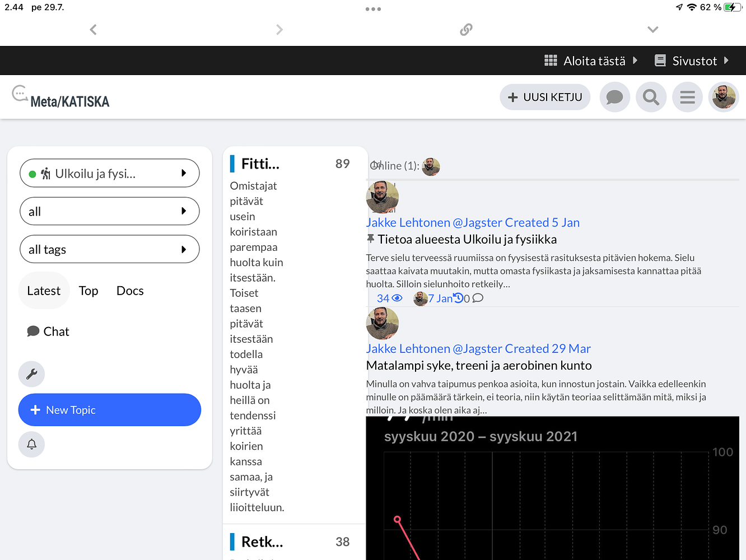
Task: Click the blue New Topic button
Action: tap(109, 410)
